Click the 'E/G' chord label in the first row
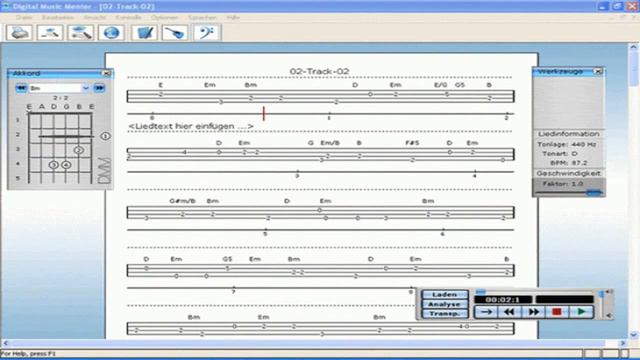This screenshot has width=640, height=360. pos(440,85)
